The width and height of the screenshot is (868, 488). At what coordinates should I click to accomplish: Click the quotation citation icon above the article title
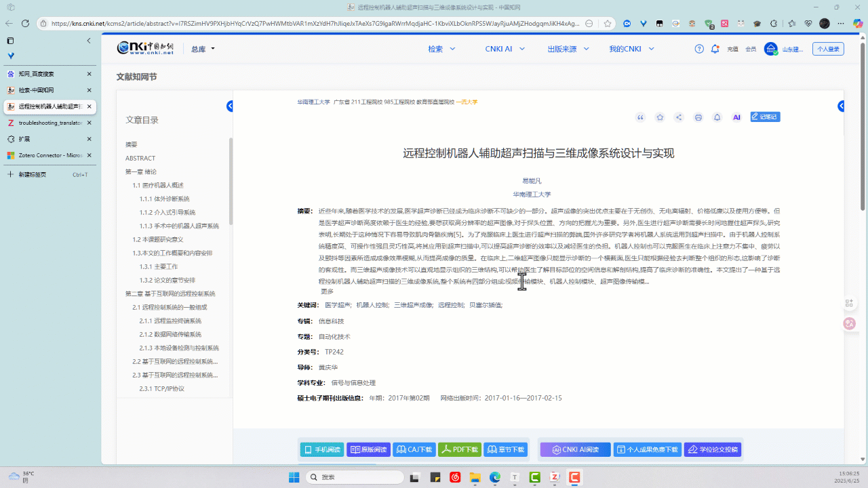(640, 117)
